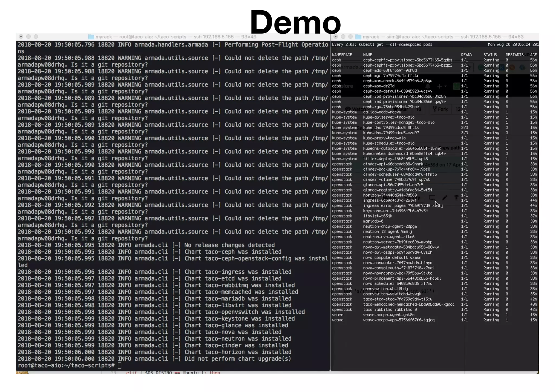Click the folder icon in left terminal title
The width and height of the screenshot is (555, 392).
click(x=91, y=37)
